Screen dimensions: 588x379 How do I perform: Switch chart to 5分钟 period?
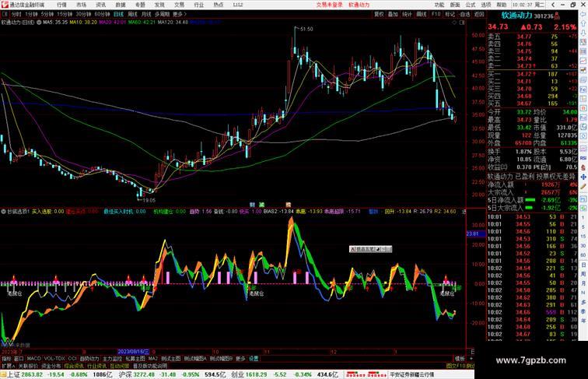(47, 14)
